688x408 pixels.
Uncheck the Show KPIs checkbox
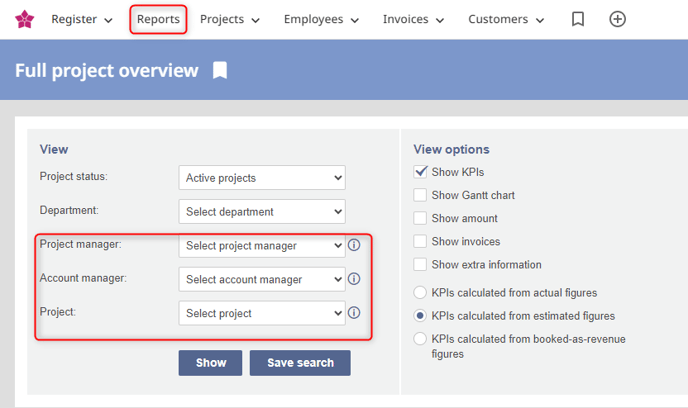pos(421,172)
